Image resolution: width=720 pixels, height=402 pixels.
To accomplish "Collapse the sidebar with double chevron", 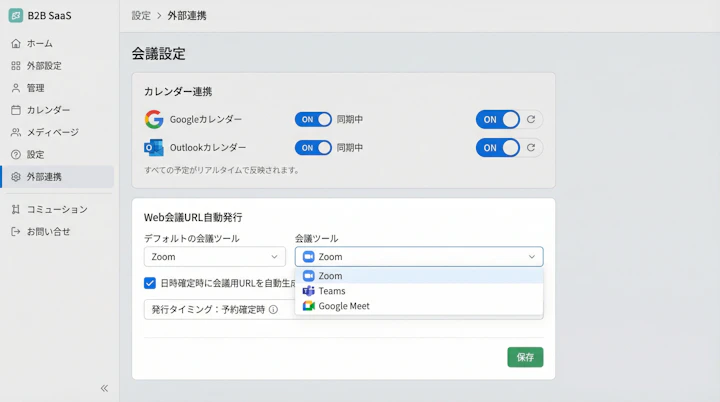I will (105, 388).
